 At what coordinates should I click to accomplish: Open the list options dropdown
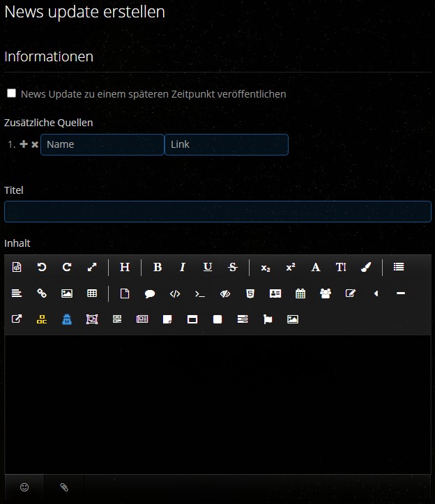coord(399,267)
